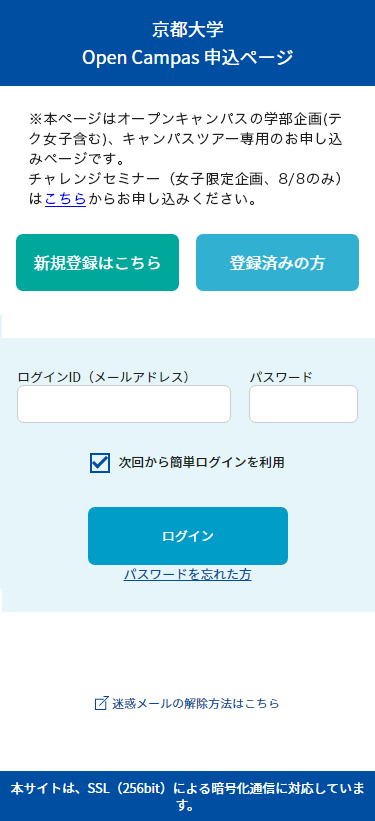Click the 新規登録はこちら green button
Image resolution: width=375 pixels, height=821 pixels.
click(97, 262)
